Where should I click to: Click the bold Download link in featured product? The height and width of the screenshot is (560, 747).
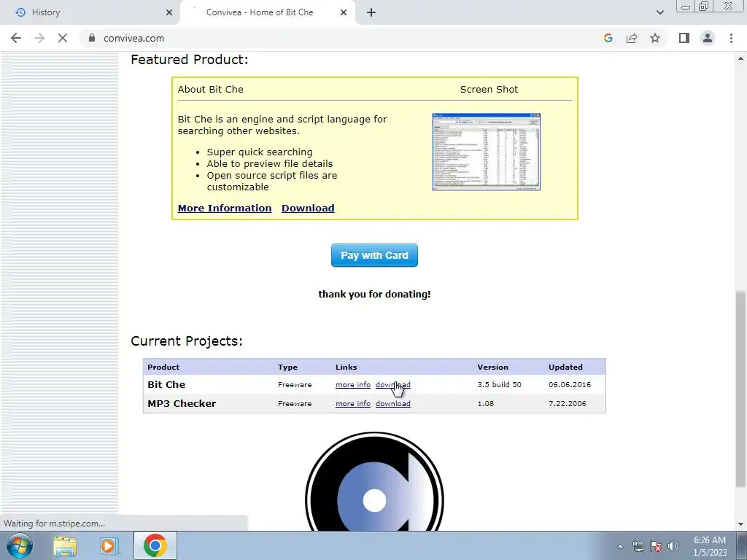pos(308,208)
